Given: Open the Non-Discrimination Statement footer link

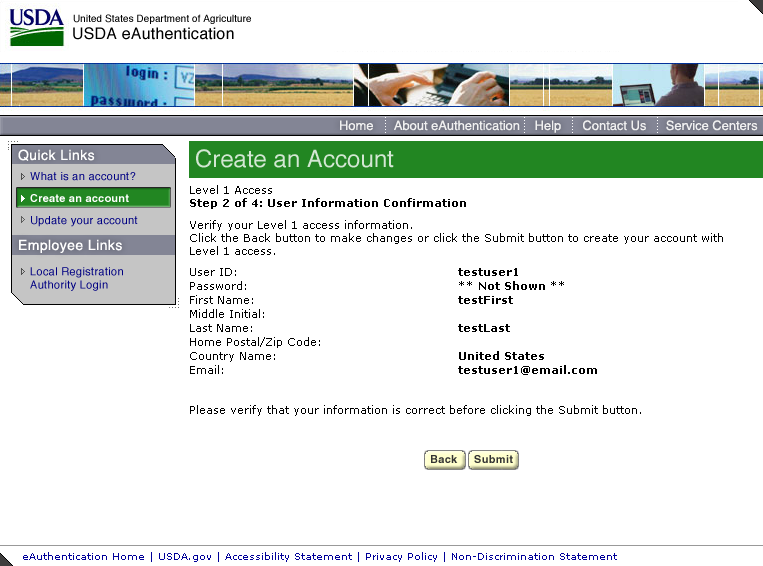Looking at the screenshot, I should (x=534, y=557).
